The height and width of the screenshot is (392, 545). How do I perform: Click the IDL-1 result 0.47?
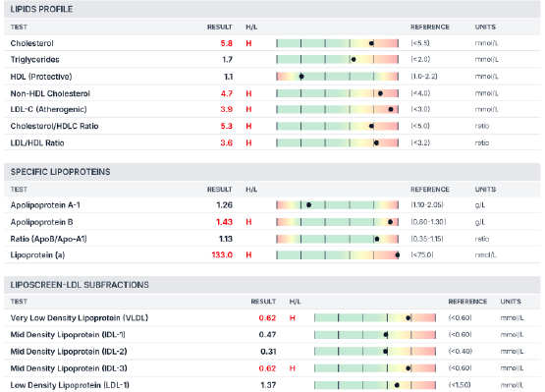pyautogui.click(x=267, y=335)
